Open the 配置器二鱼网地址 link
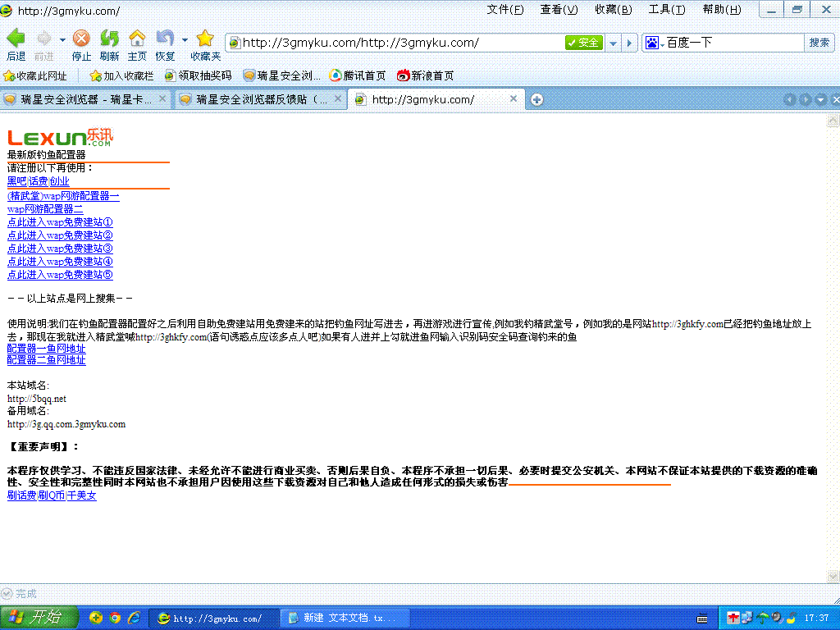Image resolution: width=840 pixels, height=630 pixels. click(46, 360)
